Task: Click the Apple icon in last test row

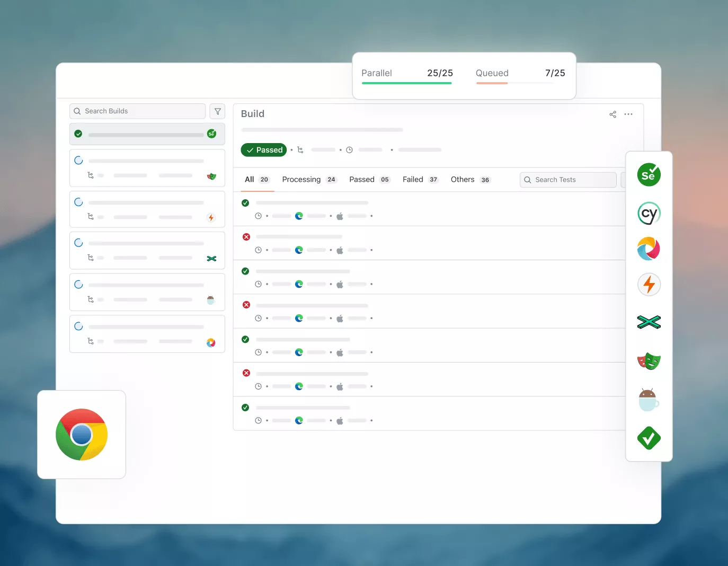Action: 340,421
